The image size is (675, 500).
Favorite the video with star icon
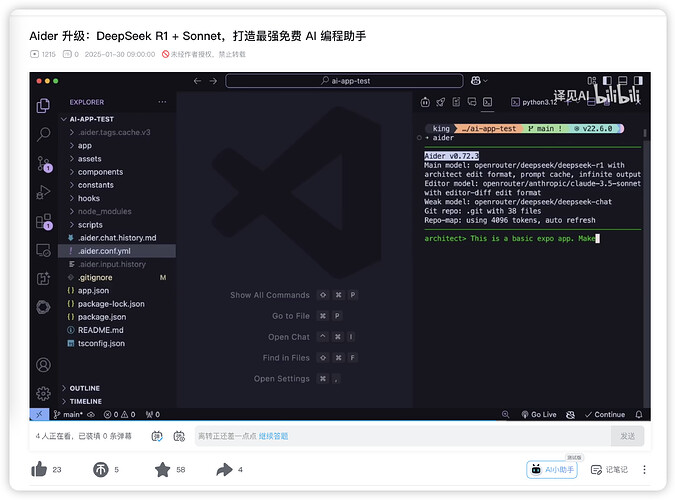click(162, 469)
